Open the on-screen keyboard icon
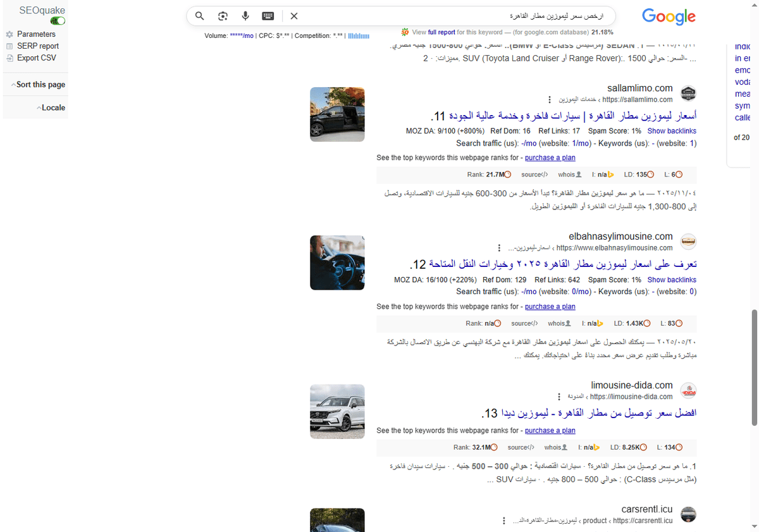This screenshot has height=532, width=759. click(268, 16)
